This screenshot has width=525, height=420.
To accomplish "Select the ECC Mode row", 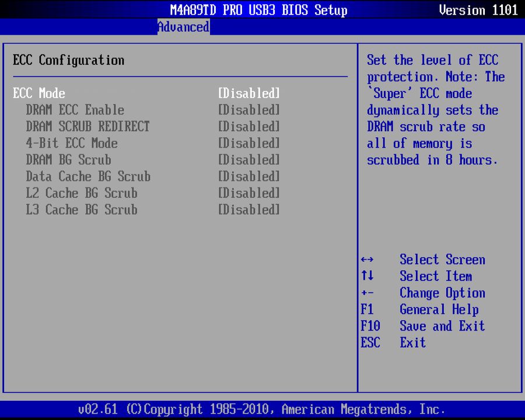I will pos(39,93).
